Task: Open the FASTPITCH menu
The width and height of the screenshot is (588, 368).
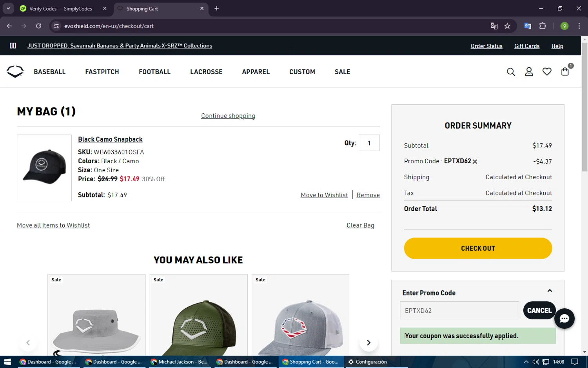Action: click(102, 72)
